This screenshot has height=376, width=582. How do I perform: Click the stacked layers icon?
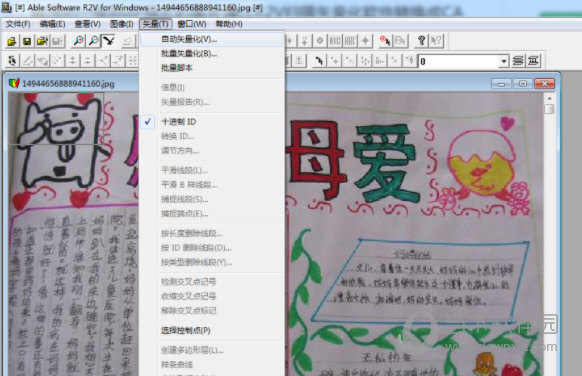(x=518, y=61)
